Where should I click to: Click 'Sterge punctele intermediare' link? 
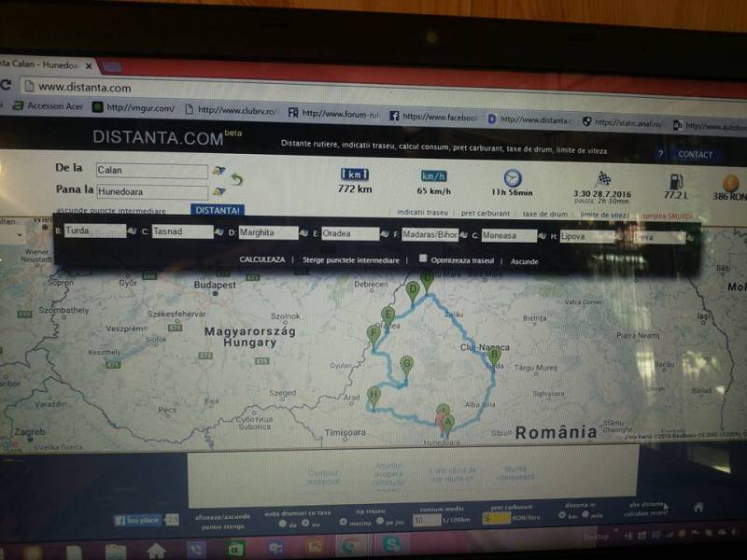(351, 260)
